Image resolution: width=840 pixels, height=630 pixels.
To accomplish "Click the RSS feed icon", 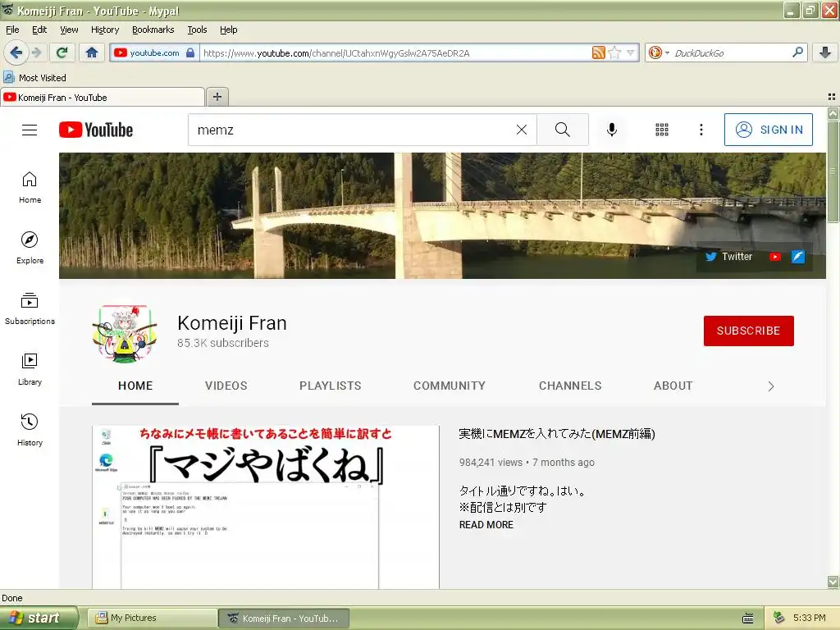I will click(598, 52).
